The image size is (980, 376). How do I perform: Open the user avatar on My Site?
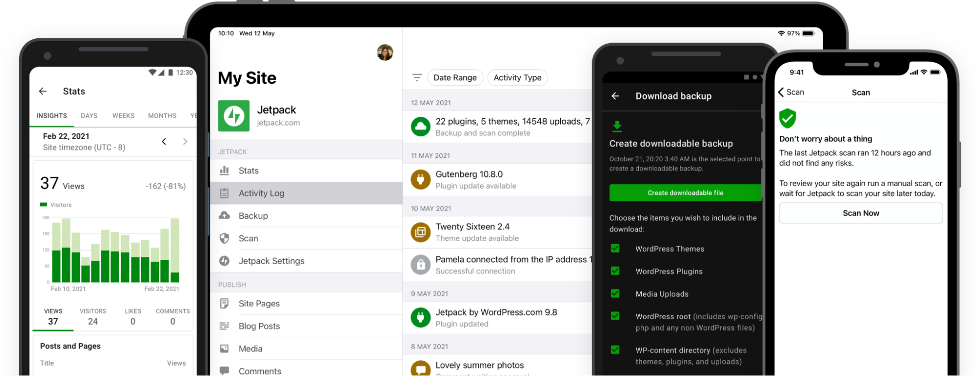click(x=385, y=52)
